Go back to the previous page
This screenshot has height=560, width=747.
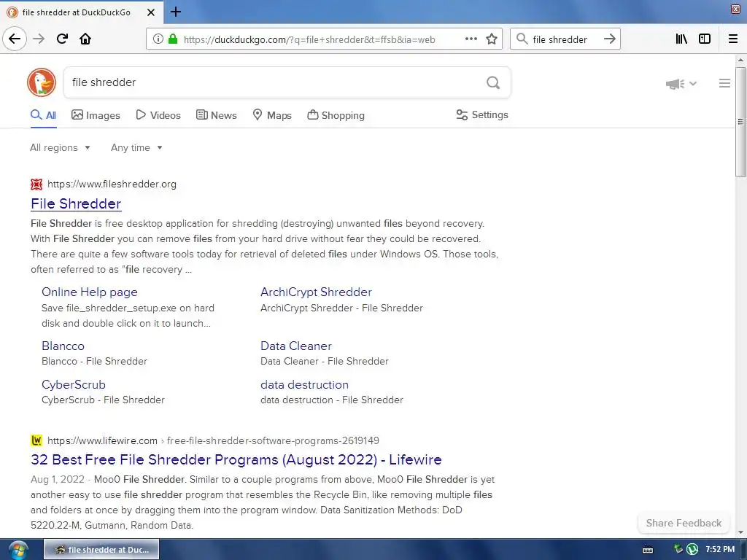tap(15, 39)
